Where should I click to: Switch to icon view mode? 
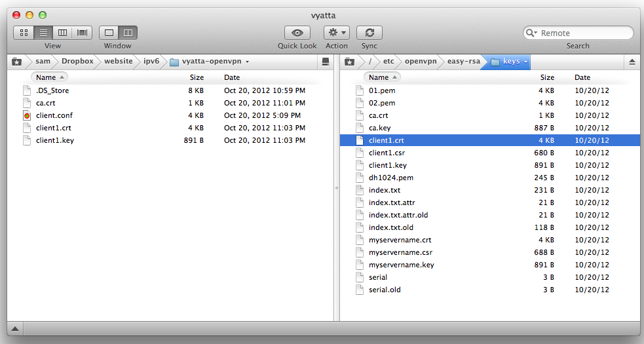pos(24,33)
